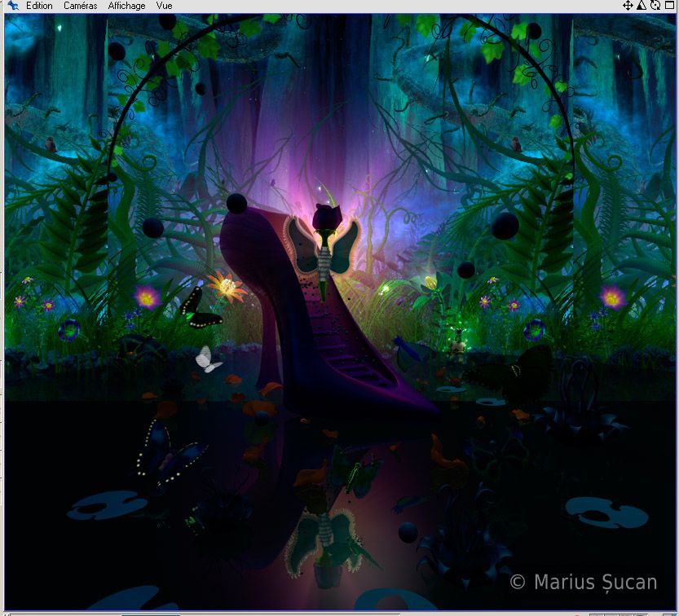679x616 pixels.
Task: Click the rotate camera icon
Action: (x=655, y=6)
